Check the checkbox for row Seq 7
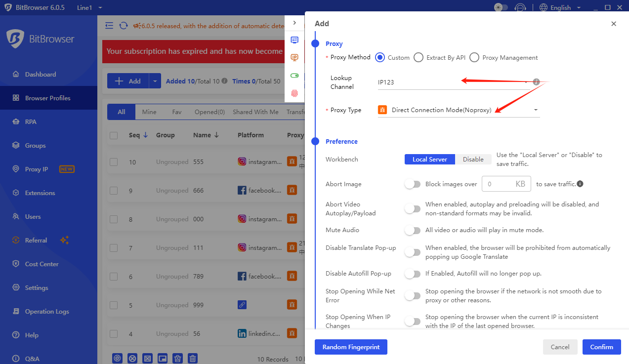Image resolution: width=629 pixels, height=364 pixels. coord(114,248)
